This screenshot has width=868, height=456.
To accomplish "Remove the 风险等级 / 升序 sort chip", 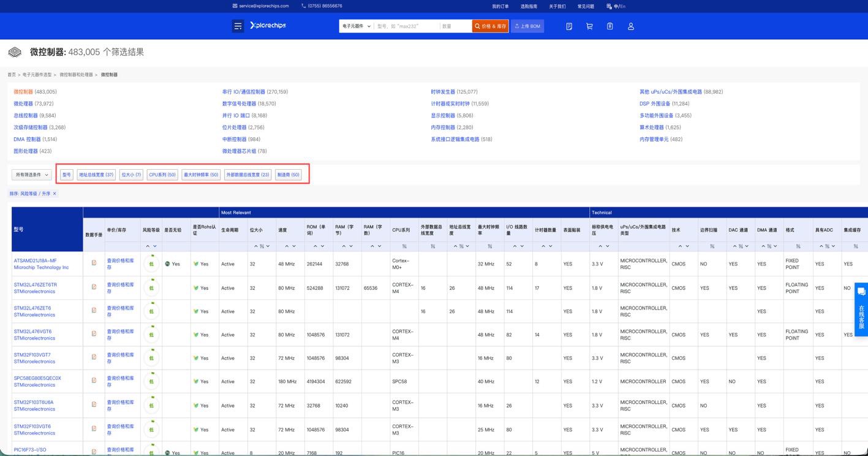I will coord(55,194).
